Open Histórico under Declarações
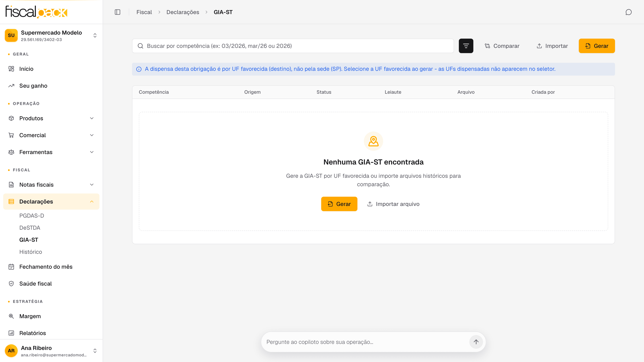The width and height of the screenshot is (644, 362). [31, 252]
